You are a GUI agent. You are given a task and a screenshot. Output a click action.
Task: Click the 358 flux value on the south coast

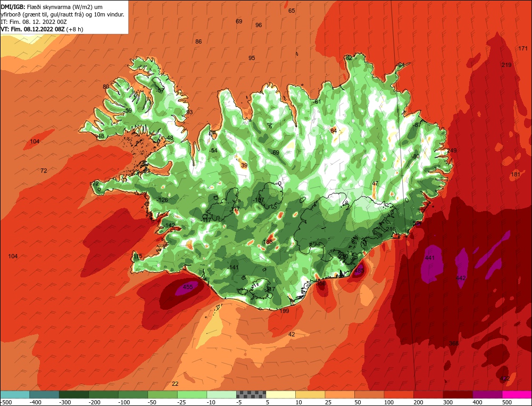pyautogui.click(x=321, y=283)
